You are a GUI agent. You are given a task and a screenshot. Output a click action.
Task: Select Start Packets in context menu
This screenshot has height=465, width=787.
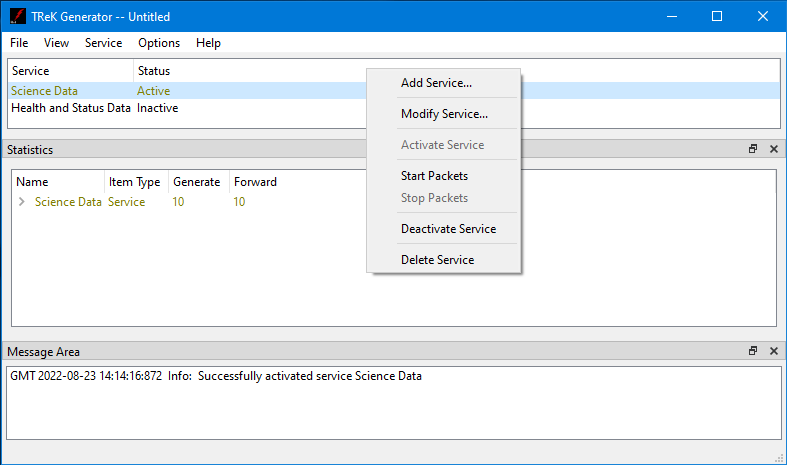pyautogui.click(x=434, y=176)
